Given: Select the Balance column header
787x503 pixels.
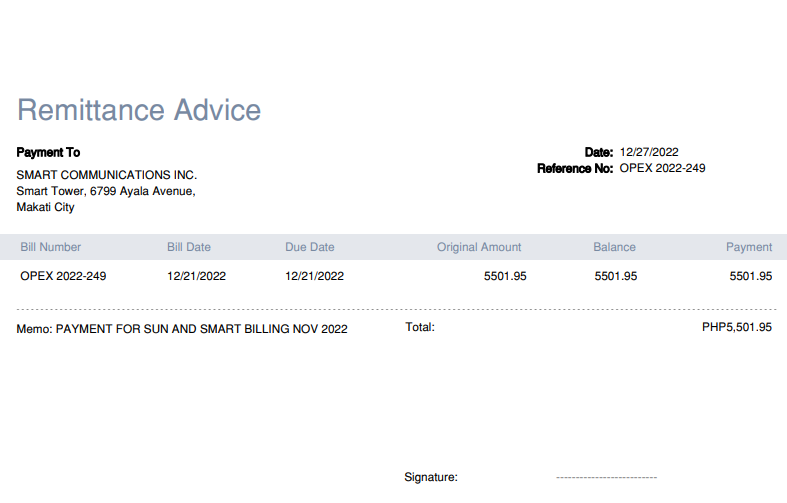Looking at the screenshot, I should click(614, 247).
